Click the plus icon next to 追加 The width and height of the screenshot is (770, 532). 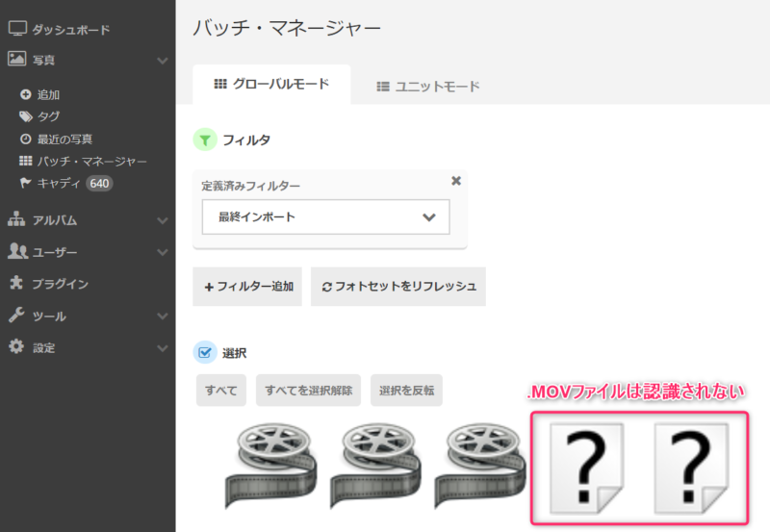(x=26, y=94)
